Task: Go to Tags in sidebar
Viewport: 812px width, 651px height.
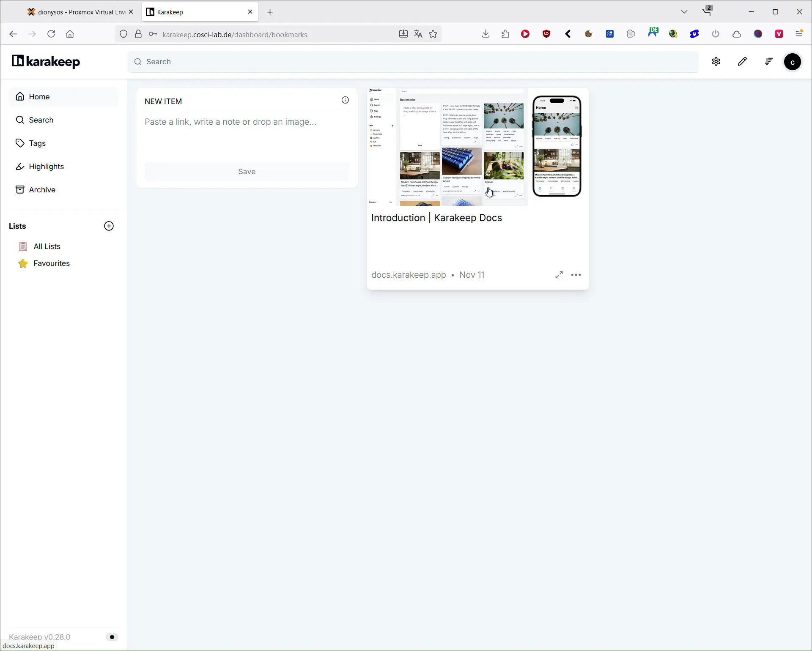Action: [x=37, y=143]
